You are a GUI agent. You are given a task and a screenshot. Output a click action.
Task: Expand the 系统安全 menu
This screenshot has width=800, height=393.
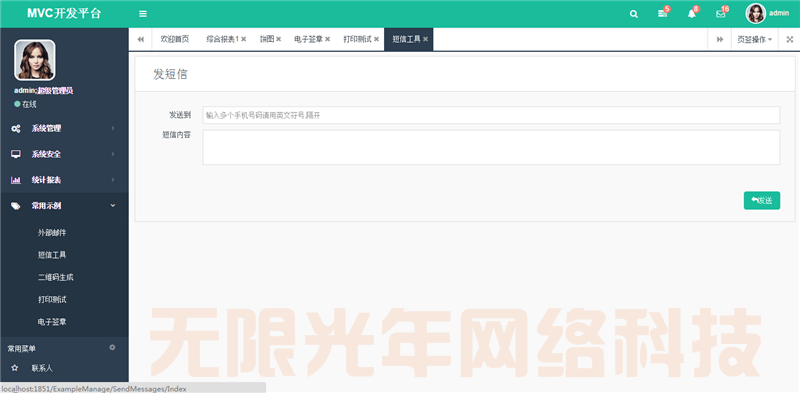coord(64,154)
